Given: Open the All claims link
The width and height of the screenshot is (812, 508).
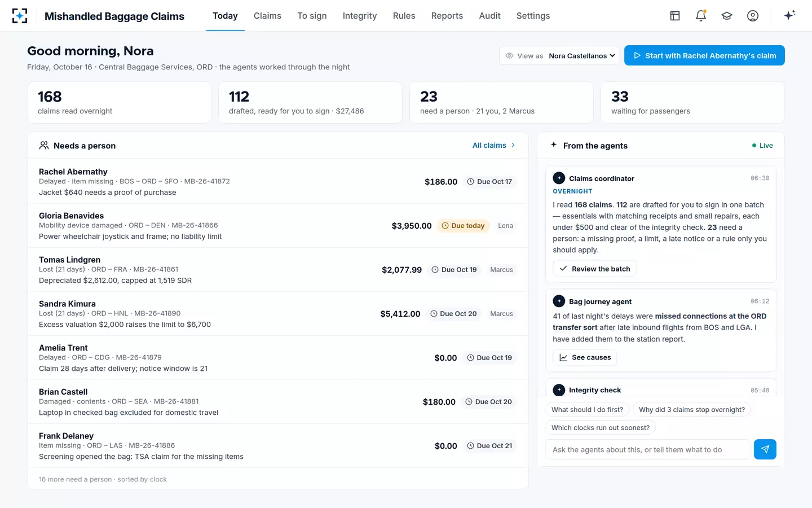Looking at the screenshot, I should point(494,145).
